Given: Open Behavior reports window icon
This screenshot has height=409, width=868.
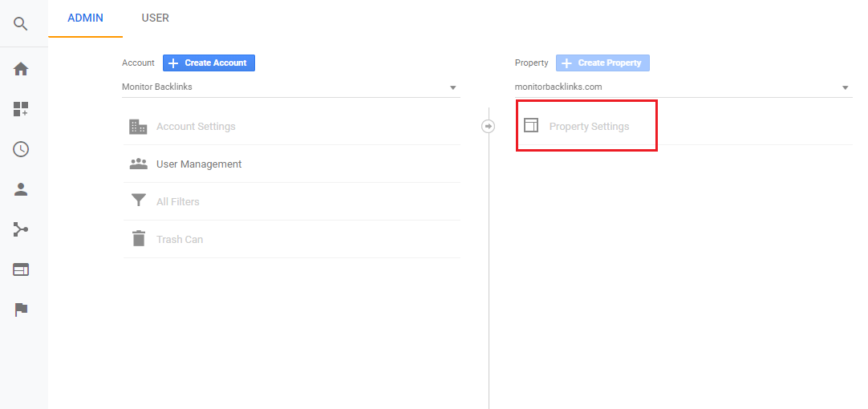Looking at the screenshot, I should tap(21, 269).
